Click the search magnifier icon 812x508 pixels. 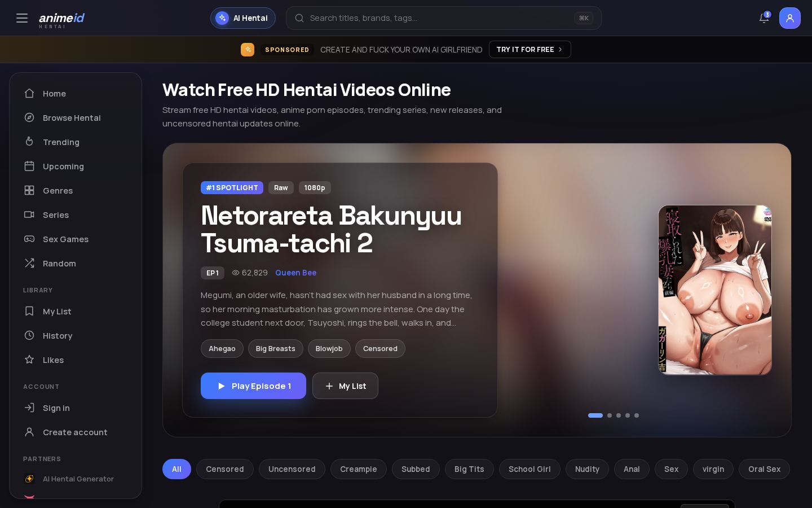[299, 18]
